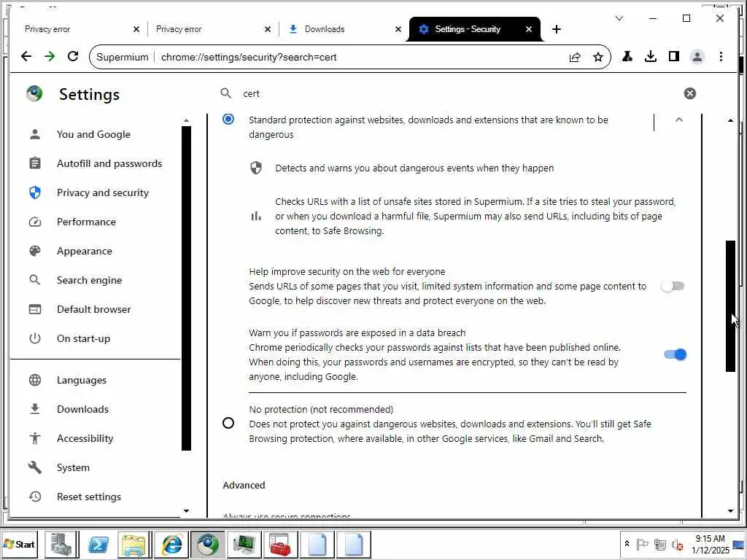Launch PowerShell from taskbar
Image resolution: width=747 pixels, height=560 pixels.
tap(98, 544)
